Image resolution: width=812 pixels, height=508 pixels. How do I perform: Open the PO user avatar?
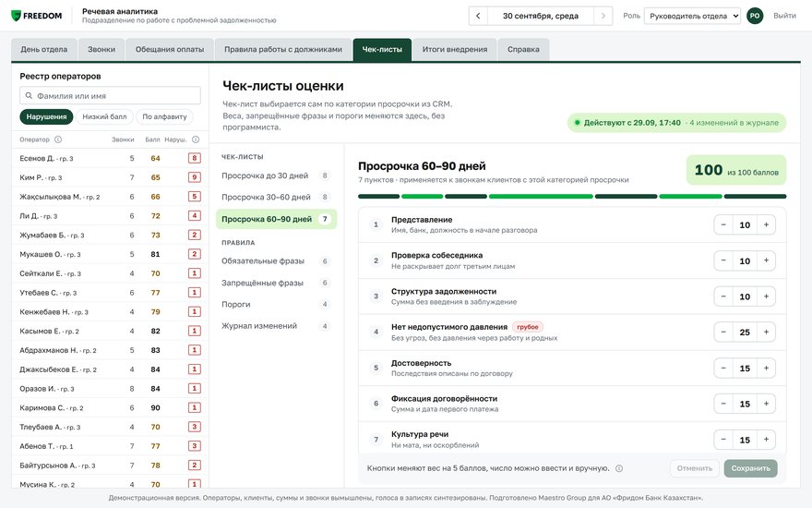pyautogui.click(x=755, y=16)
